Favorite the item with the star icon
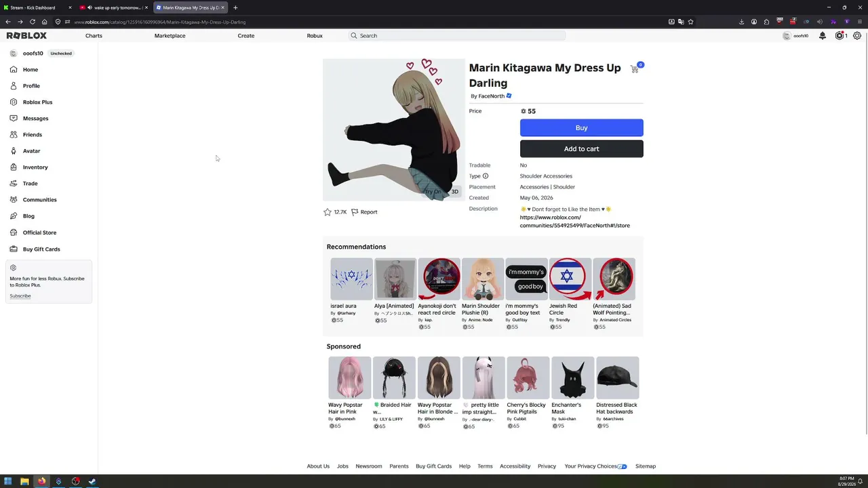This screenshot has width=868, height=488. click(x=328, y=212)
